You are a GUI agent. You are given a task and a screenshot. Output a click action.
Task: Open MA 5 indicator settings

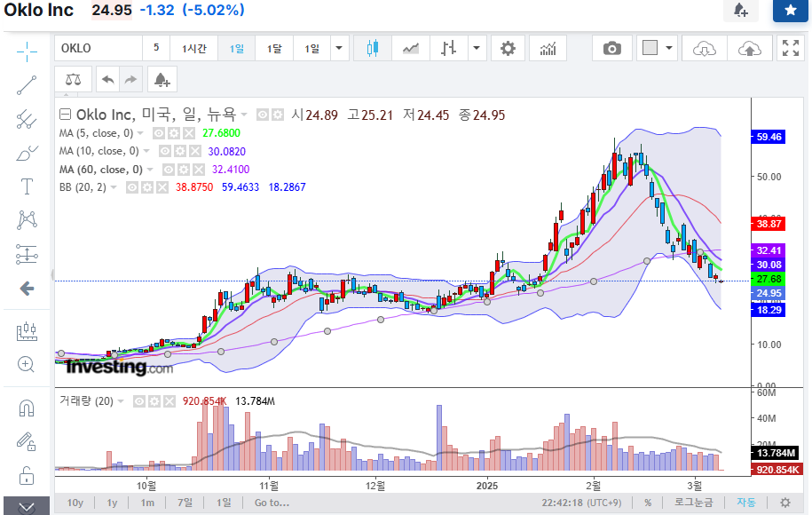173,133
